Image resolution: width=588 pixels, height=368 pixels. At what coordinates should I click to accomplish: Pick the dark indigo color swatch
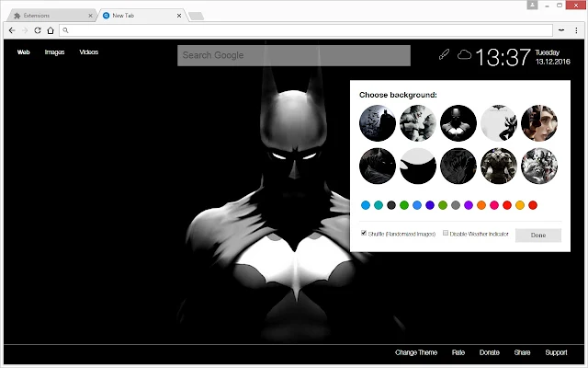click(x=430, y=205)
